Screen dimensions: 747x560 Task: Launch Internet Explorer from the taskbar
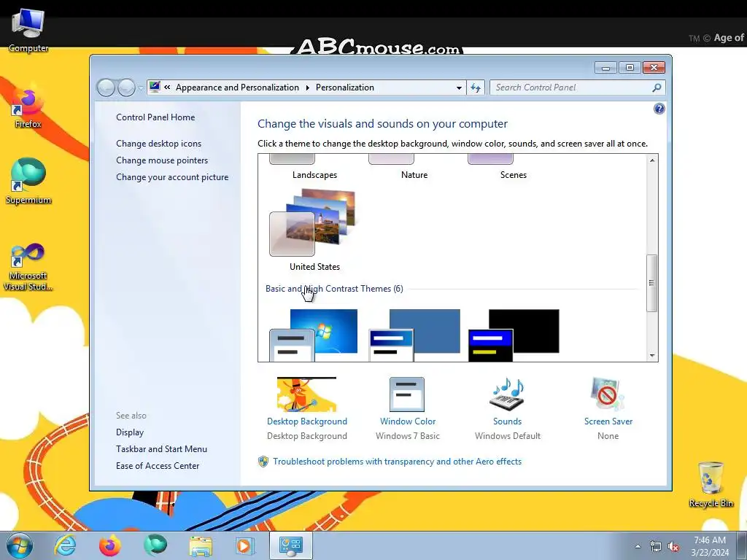click(64, 545)
